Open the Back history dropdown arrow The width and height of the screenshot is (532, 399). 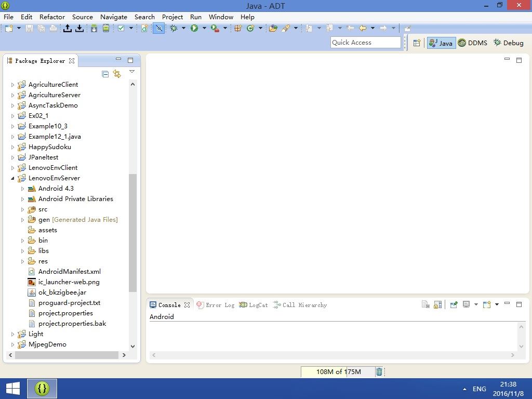click(373, 28)
